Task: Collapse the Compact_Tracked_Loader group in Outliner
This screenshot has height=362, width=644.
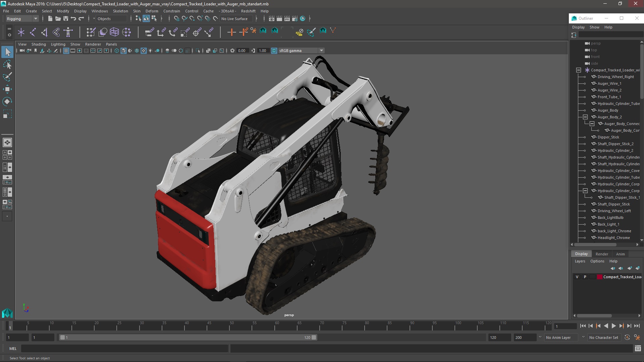Action: [579, 70]
